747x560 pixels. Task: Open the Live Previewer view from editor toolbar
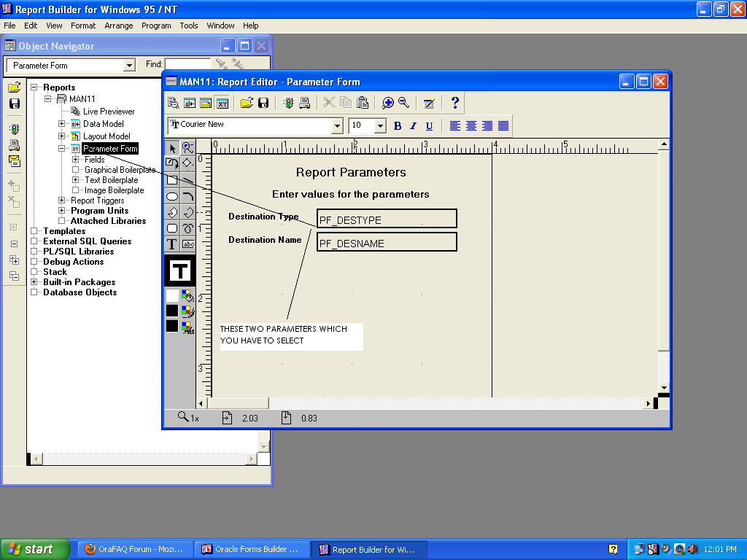coord(174,103)
